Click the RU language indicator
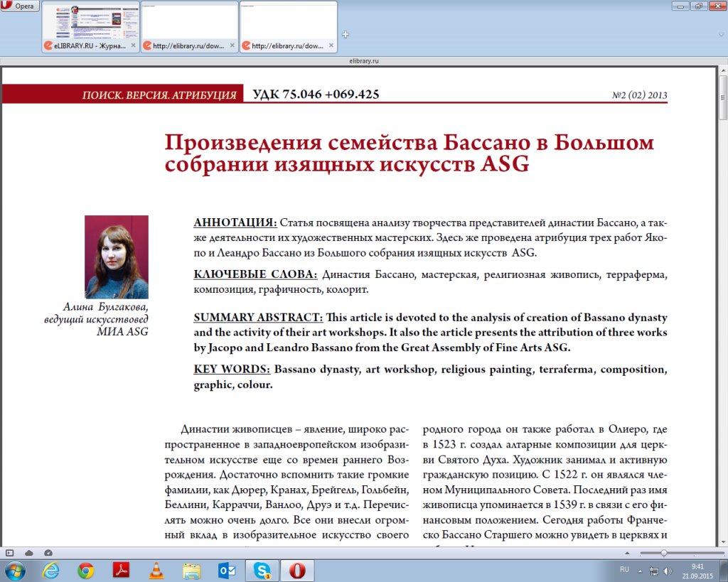 [x=624, y=569]
